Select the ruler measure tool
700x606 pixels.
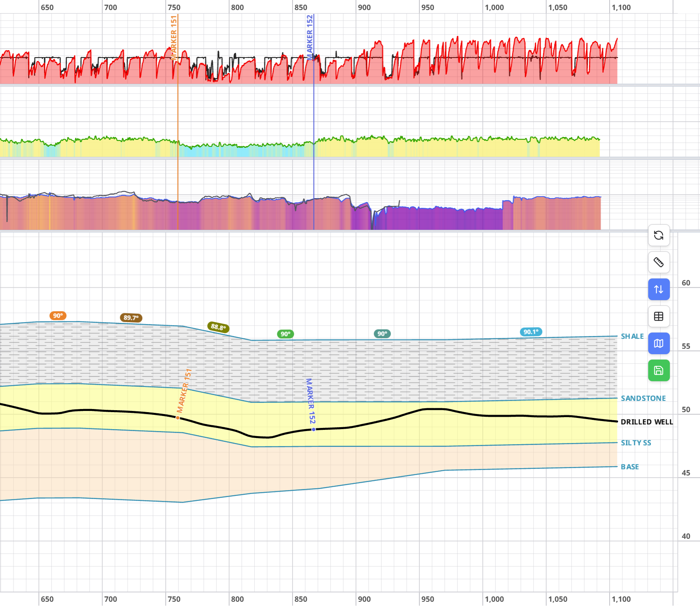pos(659,262)
